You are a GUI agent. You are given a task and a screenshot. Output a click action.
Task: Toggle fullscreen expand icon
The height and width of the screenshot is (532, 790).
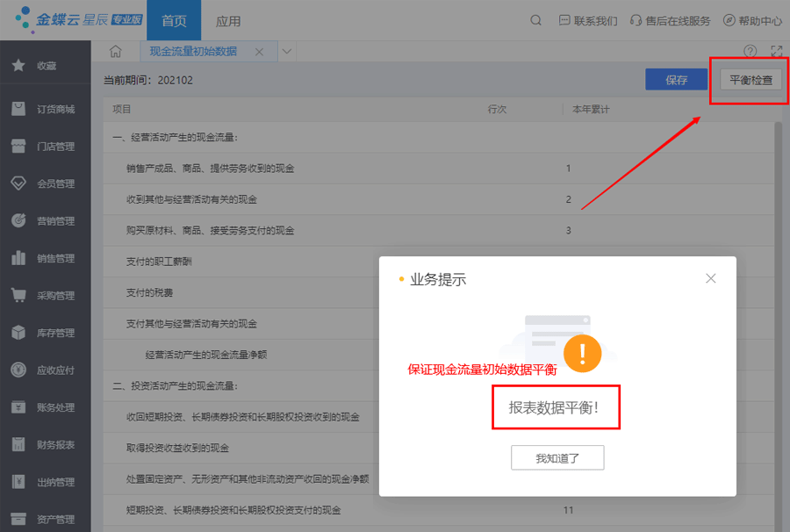pyautogui.click(x=777, y=51)
